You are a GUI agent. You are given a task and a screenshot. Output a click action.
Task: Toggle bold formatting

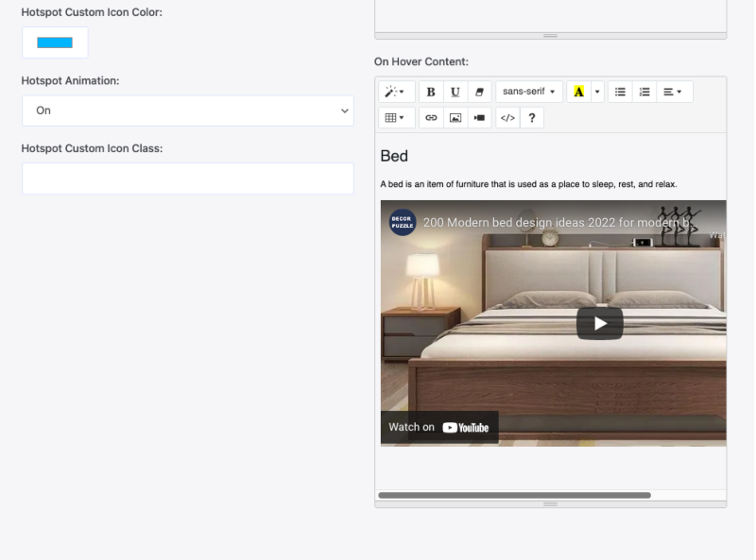click(431, 92)
